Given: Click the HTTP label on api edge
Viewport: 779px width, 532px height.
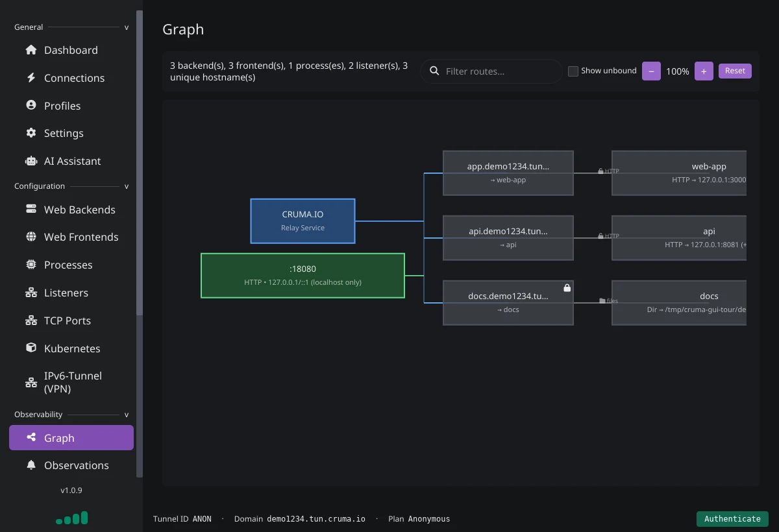Looking at the screenshot, I should (612, 236).
